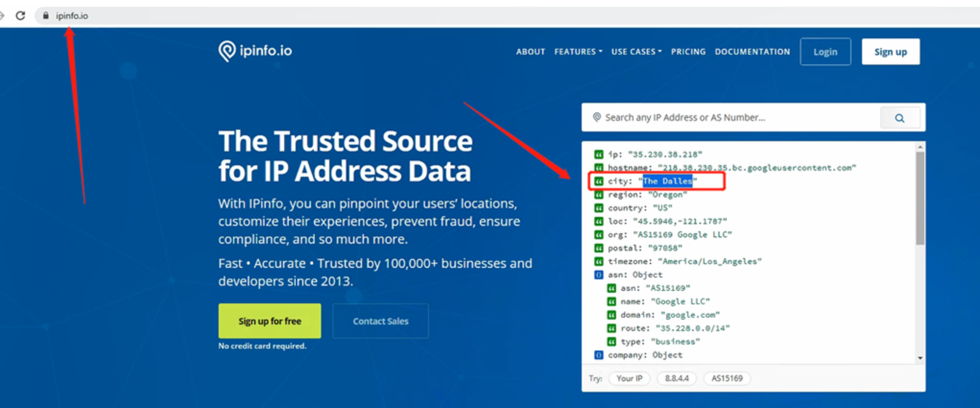Click the Contact Sales button
This screenshot has width=980, height=408.
[381, 321]
